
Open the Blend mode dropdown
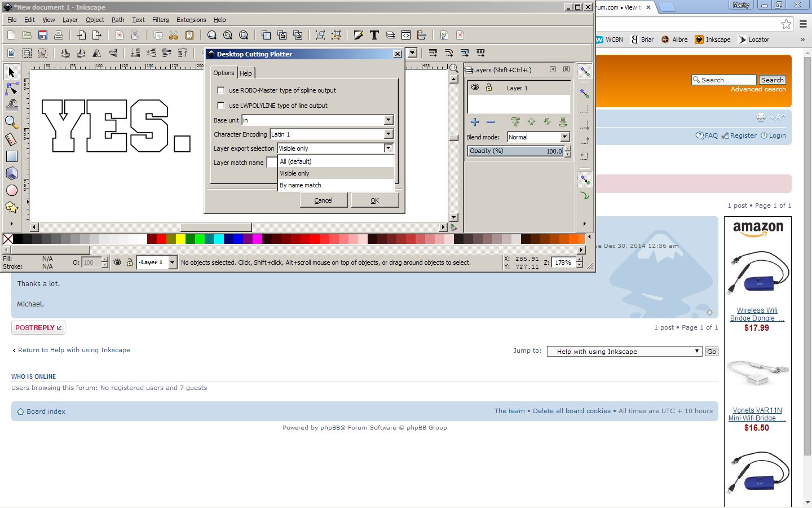click(564, 137)
